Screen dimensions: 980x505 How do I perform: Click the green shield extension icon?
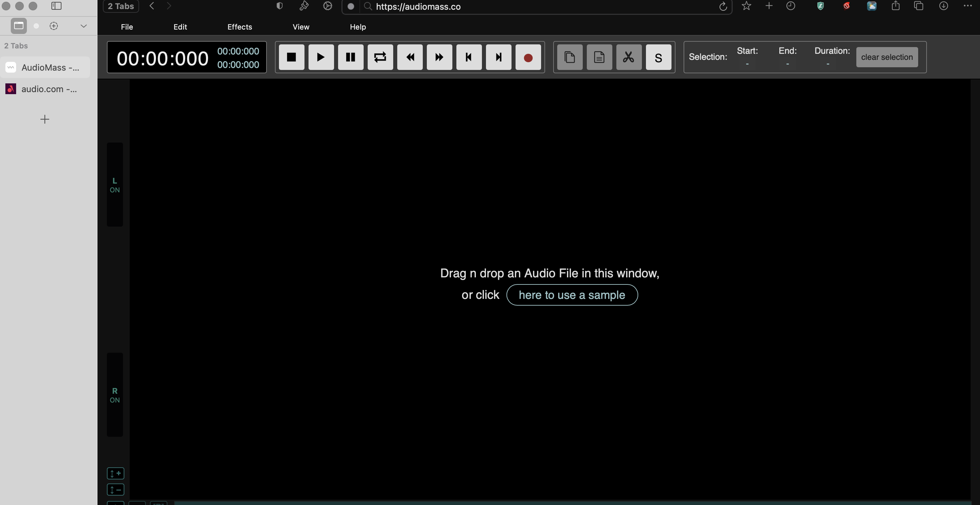[820, 6]
